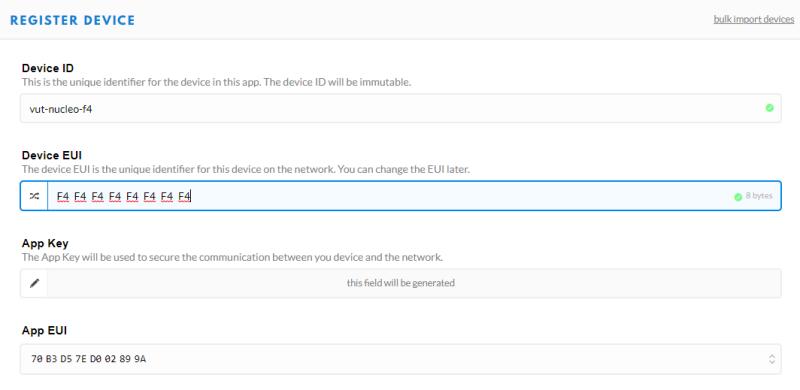Click the Device ID immutable description text

(x=216, y=82)
